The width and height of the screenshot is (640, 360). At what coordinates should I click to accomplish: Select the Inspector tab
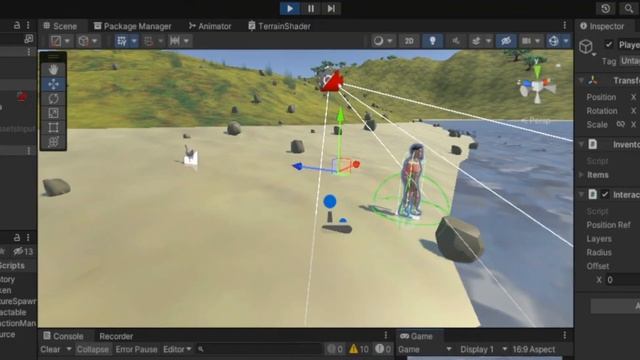tap(602, 26)
